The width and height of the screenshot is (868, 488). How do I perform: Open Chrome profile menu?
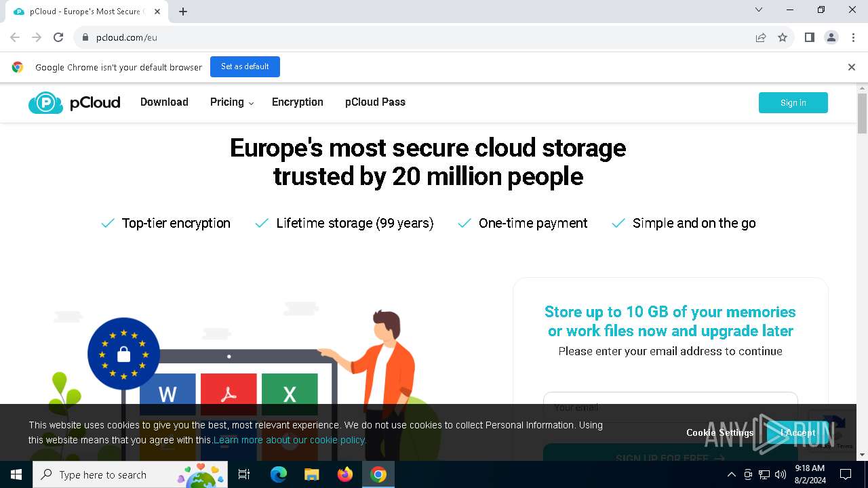pos(831,37)
